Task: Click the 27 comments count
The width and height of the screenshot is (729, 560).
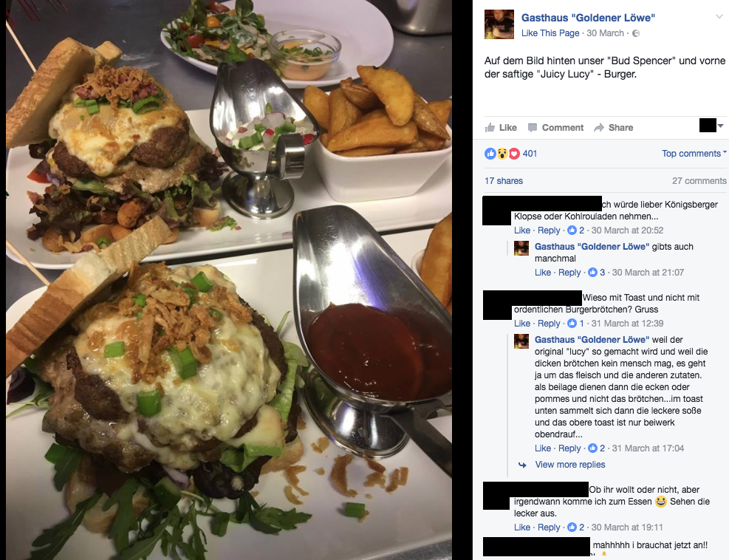Action: pos(699,181)
